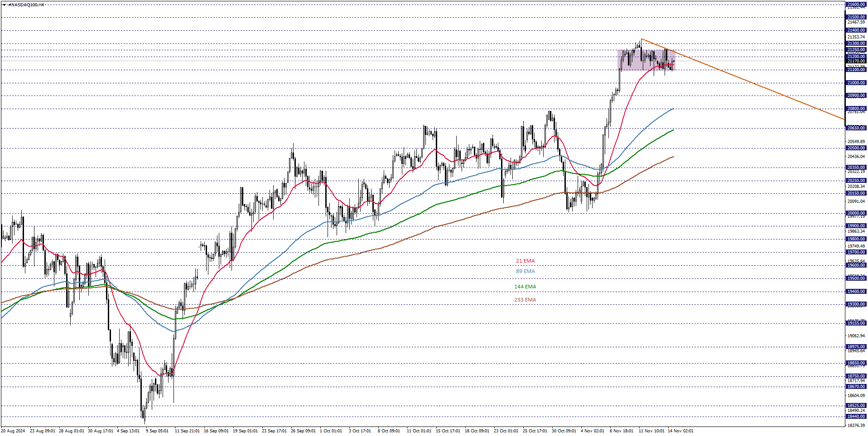The width and height of the screenshot is (868, 436).
Task: Click the 19062.94 price scale value
Action: (856, 336)
